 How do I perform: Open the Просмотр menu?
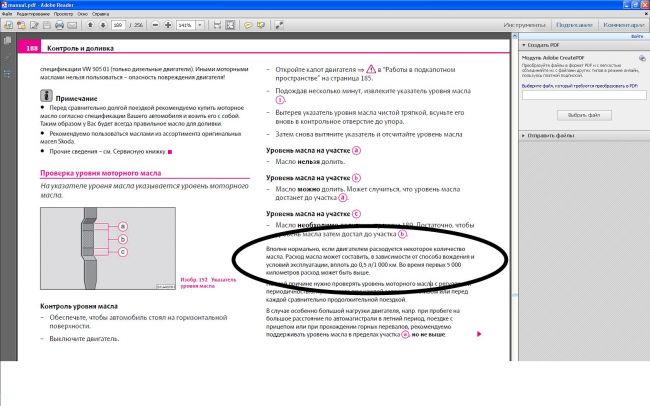point(63,14)
